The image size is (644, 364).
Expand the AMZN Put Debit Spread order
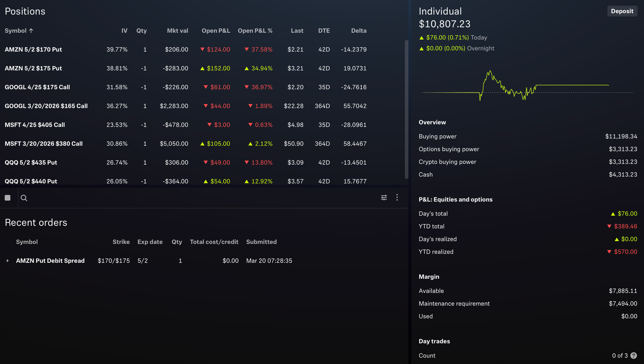8,261
